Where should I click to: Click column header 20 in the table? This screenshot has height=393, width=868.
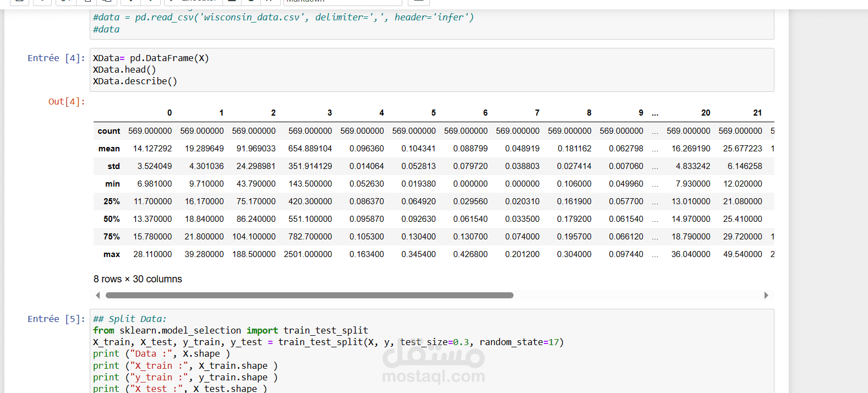click(706, 113)
